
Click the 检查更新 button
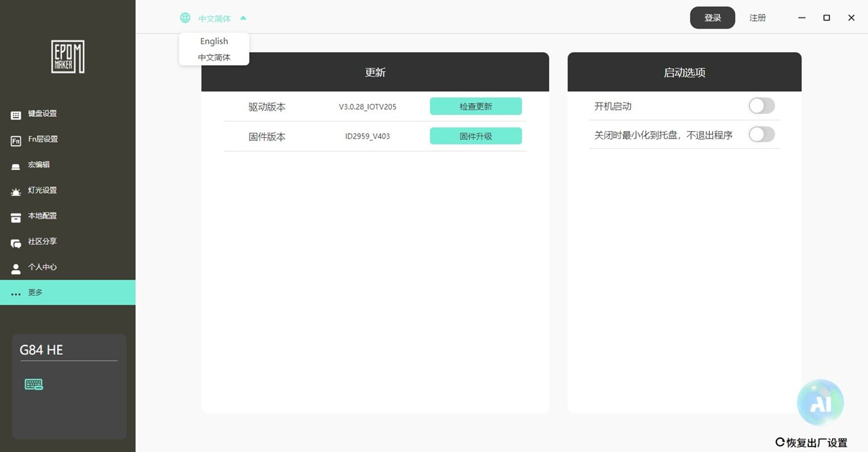475,107
